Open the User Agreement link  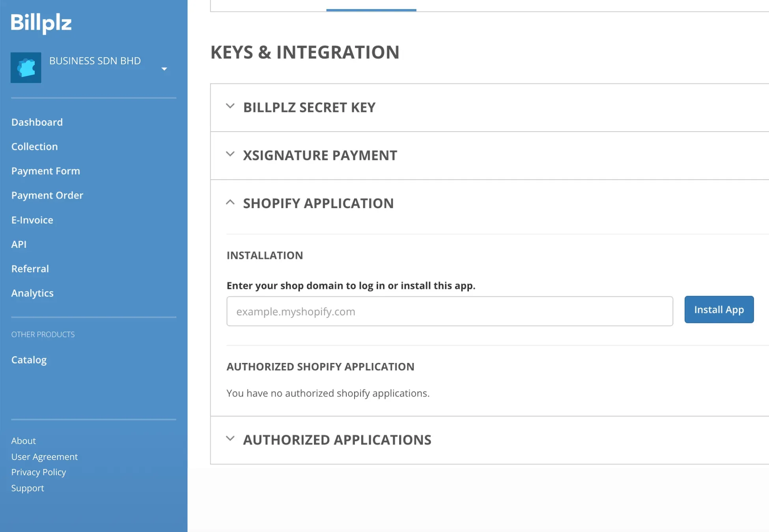pyautogui.click(x=45, y=457)
